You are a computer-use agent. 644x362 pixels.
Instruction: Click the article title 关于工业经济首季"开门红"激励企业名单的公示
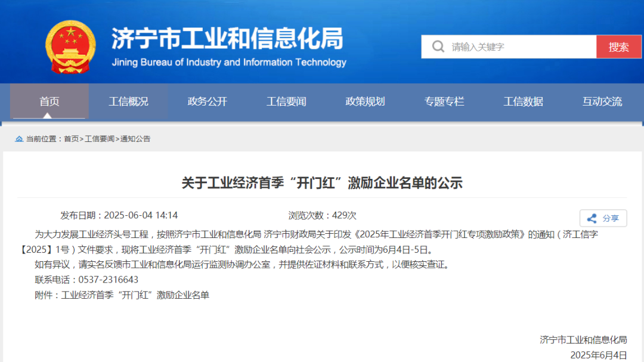(x=322, y=183)
